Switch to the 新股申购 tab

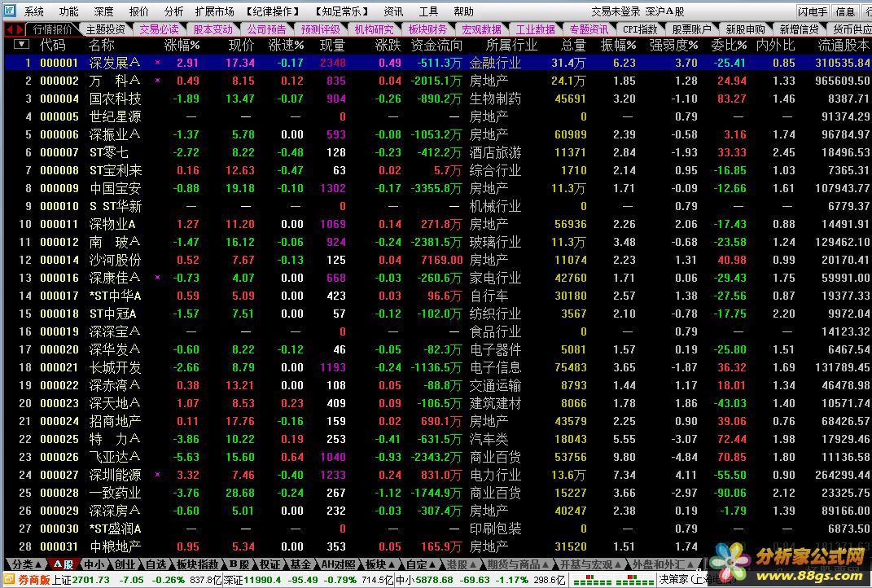click(x=745, y=29)
